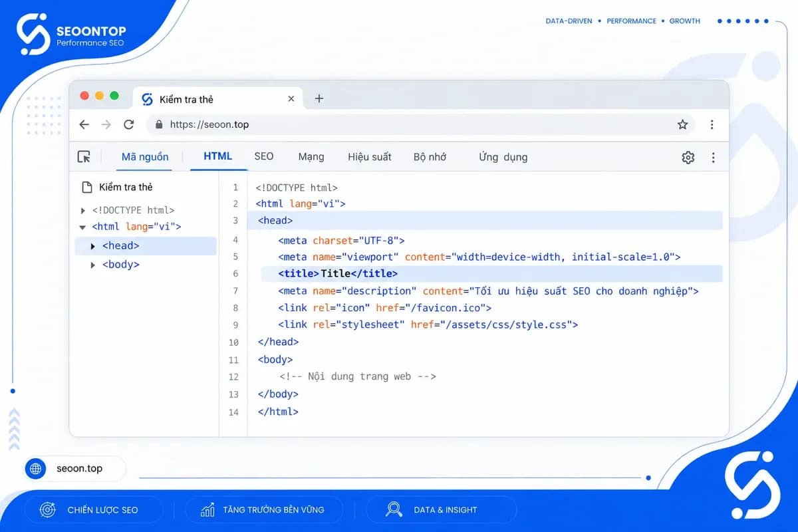This screenshot has width=798, height=532.
Task: Open a new tab with plus button
Action: pos(319,98)
